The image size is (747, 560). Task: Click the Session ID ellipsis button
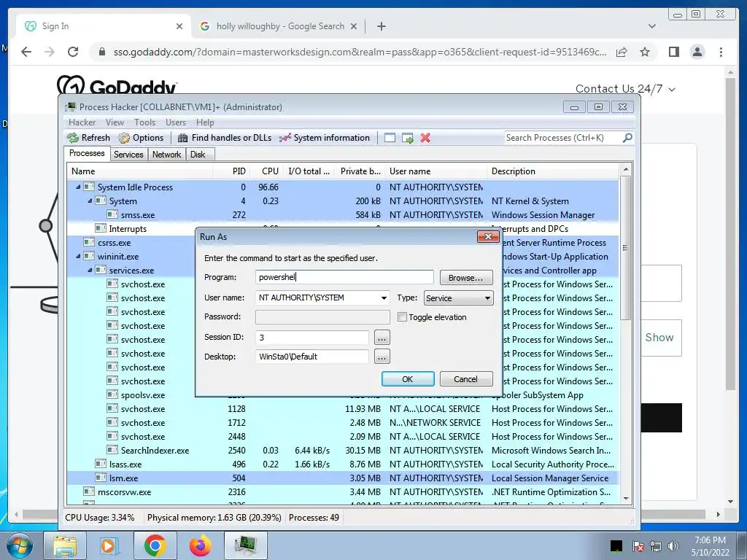(x=382, y=338)
